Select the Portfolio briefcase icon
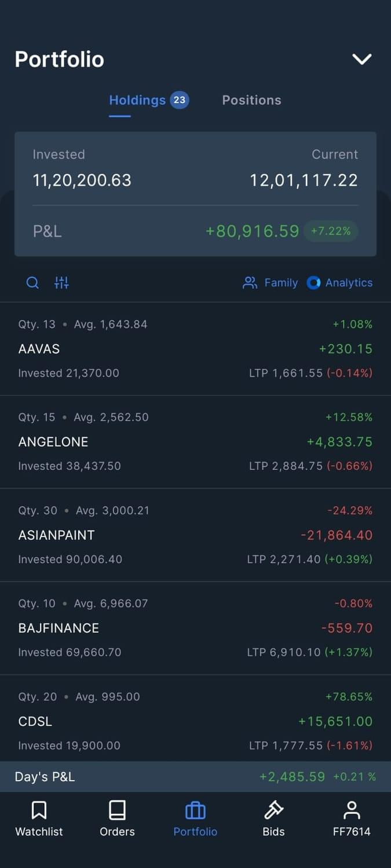The width and height of the screenshot is (391, 868). point(195,811)
